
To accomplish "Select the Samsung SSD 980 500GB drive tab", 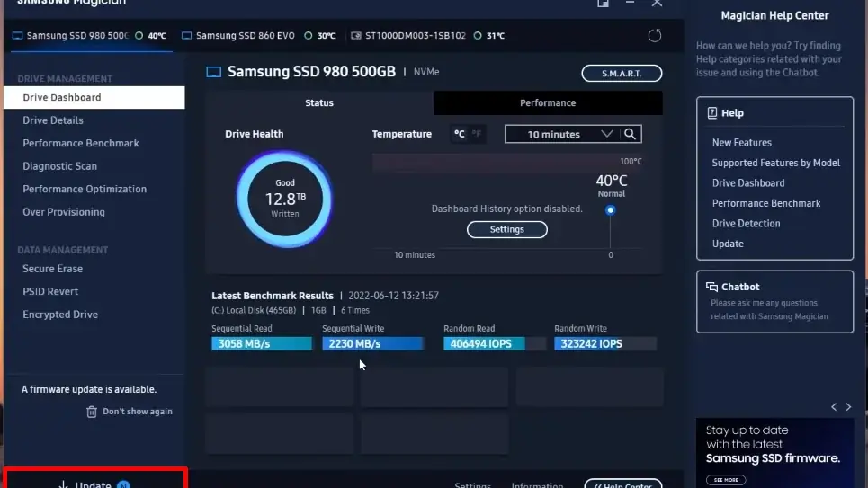I will (x=91, y=35).
